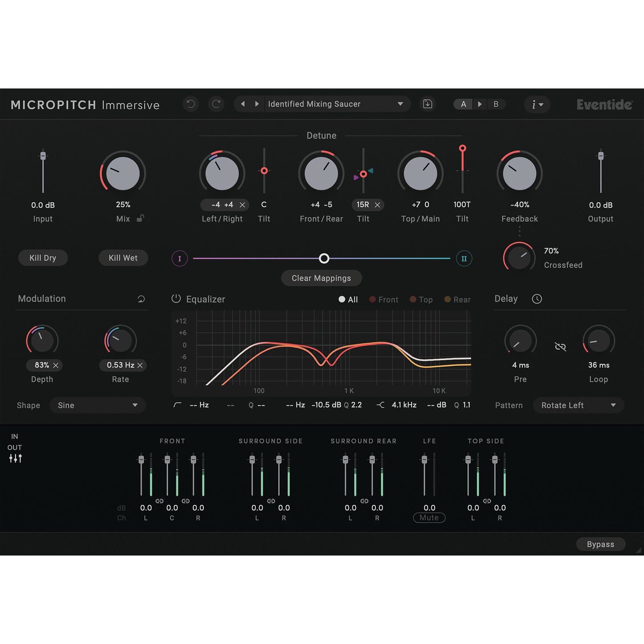Select the Front view in the Equalizer
The height and width of the screenshot is (644, 644).
coord(384,299)
